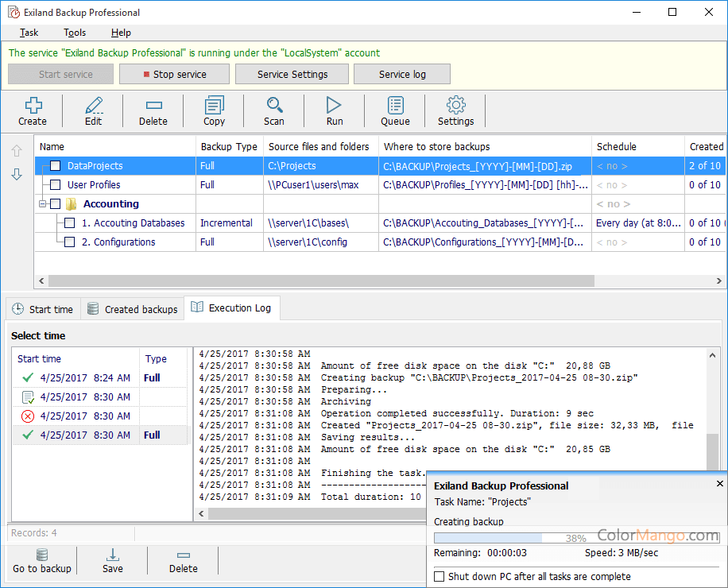728x588 pixels.
Task: Tick the DataProjects task checkbox
Action: (55, 166)
